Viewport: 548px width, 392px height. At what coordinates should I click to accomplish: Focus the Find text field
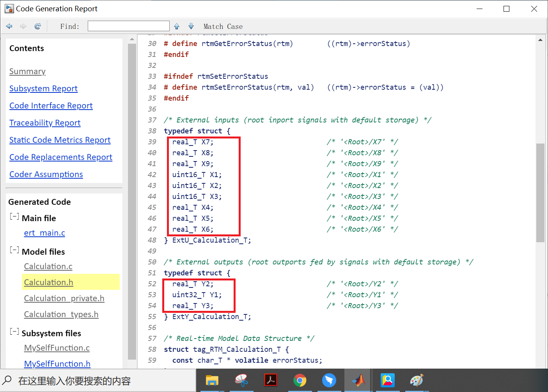129,26
